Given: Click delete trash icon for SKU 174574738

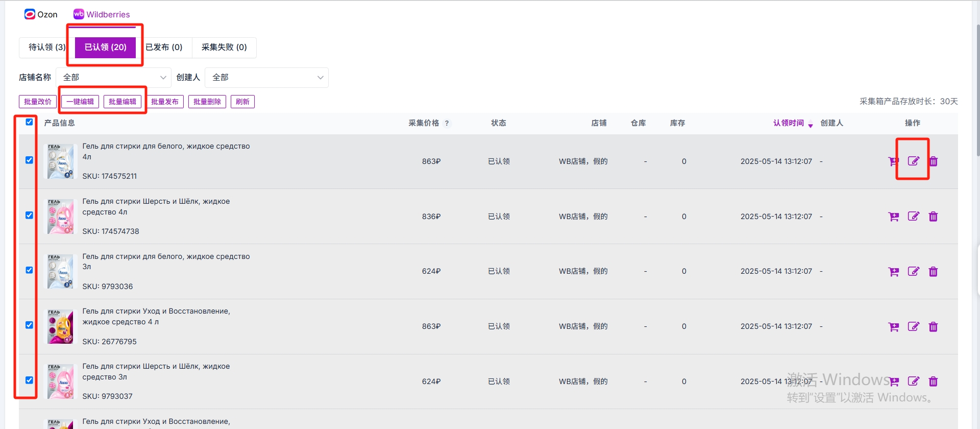Looking at the screenshot, I should 933,217.
